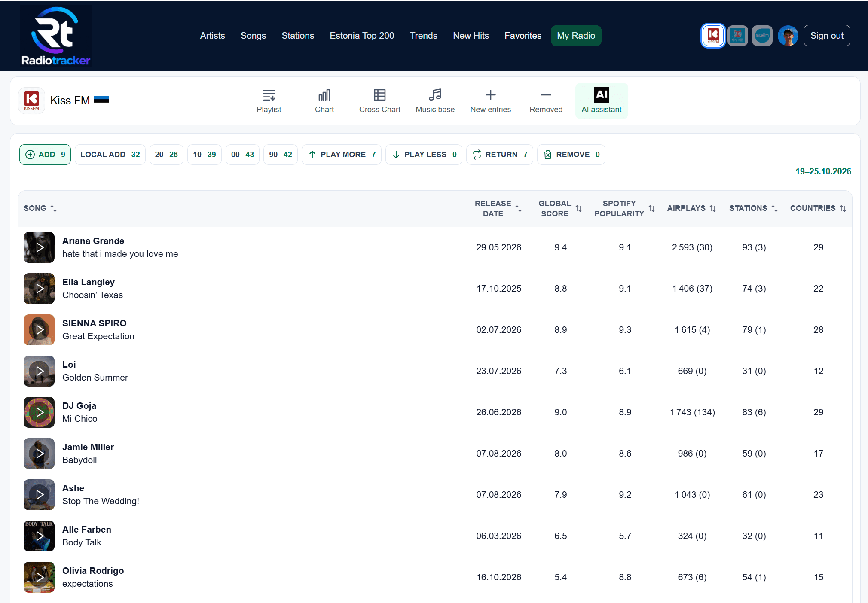
Task: Sort table by Stations
Action: (753, 208)
